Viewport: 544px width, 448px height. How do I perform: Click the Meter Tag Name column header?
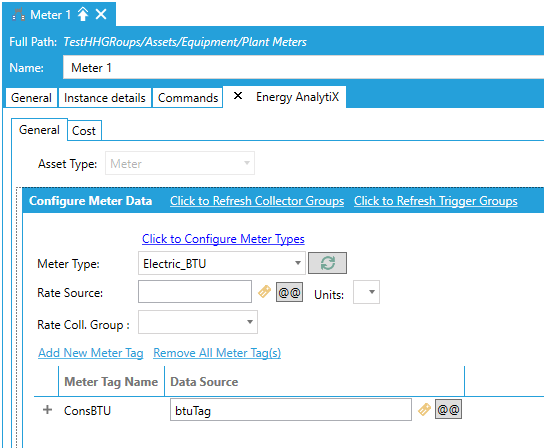111,382
